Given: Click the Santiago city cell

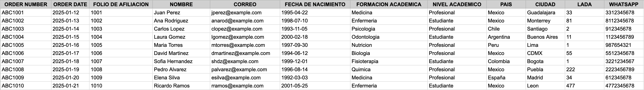Looking at the screenshot, I should pyautogui.click(x=537, y=29).
